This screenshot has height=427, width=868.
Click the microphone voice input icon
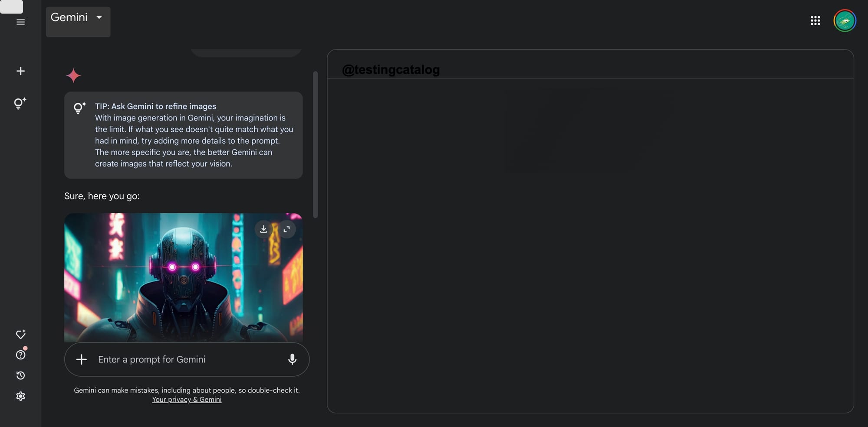click(x=292, y=359)
